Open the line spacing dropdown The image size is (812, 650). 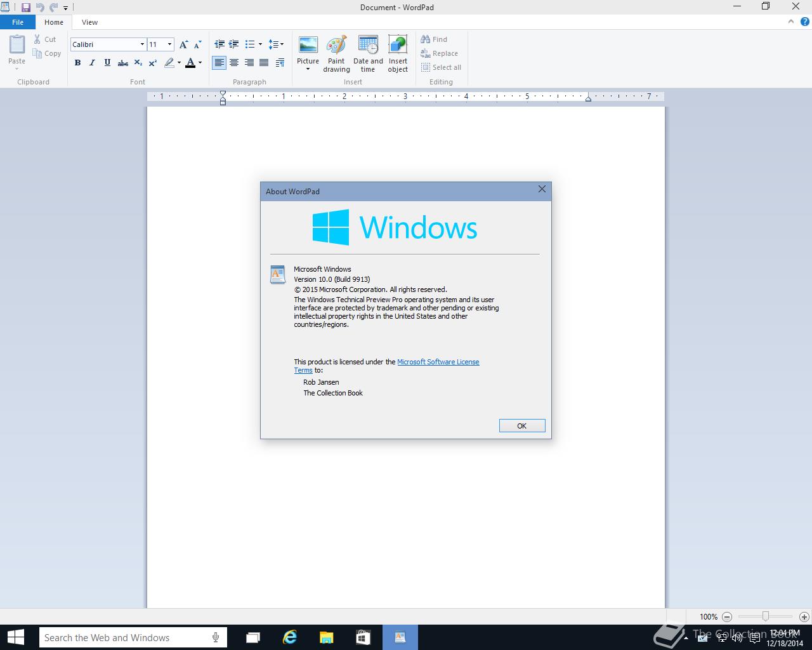coord(276,44)
